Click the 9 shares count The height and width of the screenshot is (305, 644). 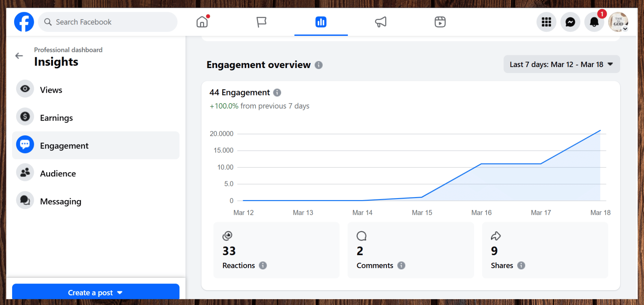tap(494, 251)
